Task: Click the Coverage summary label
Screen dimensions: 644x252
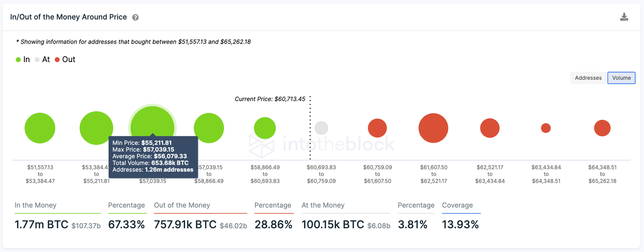Action: (457, 205)
